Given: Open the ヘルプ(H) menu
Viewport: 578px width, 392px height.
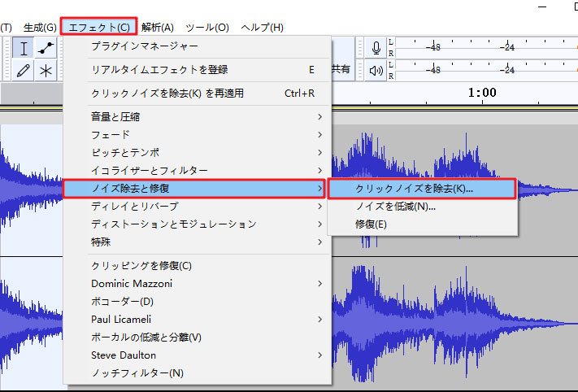Looking at the screenshot, I should coord(262,28).
